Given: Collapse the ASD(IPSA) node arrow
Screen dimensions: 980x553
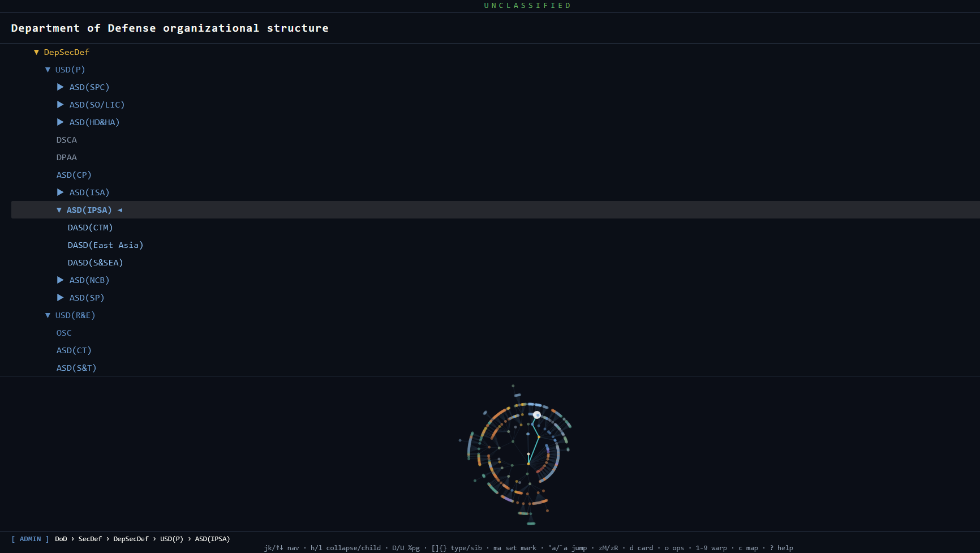Looking at the screenshot, I should (x=59, y=210).
